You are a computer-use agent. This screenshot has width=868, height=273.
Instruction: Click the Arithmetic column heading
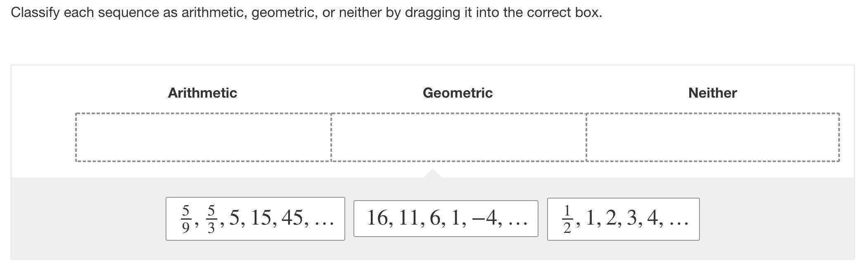click(202, 93)
